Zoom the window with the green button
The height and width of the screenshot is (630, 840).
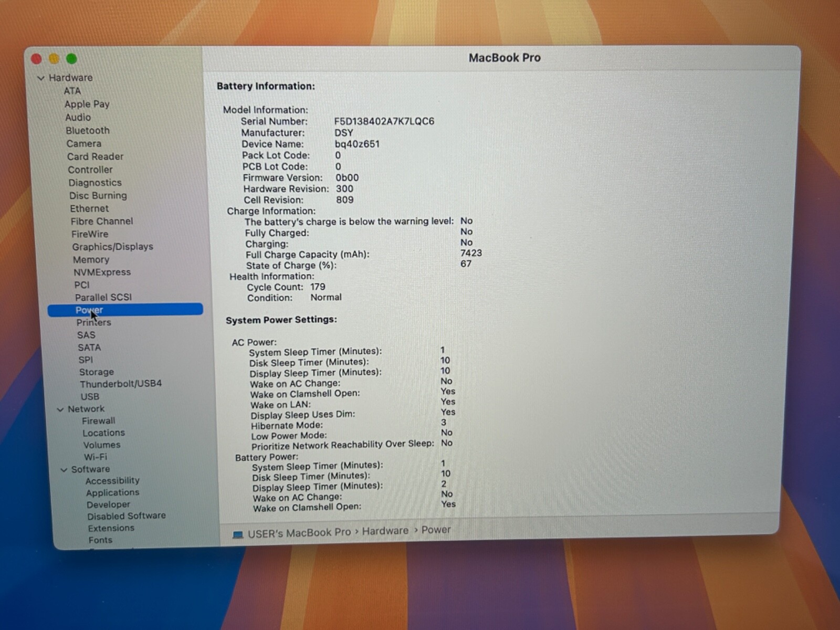[72, 59]
